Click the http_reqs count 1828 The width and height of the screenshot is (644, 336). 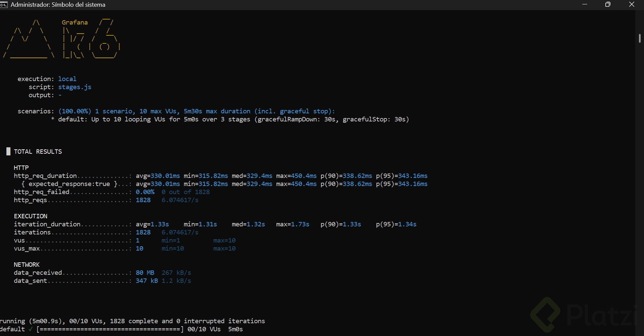(143, 200)
